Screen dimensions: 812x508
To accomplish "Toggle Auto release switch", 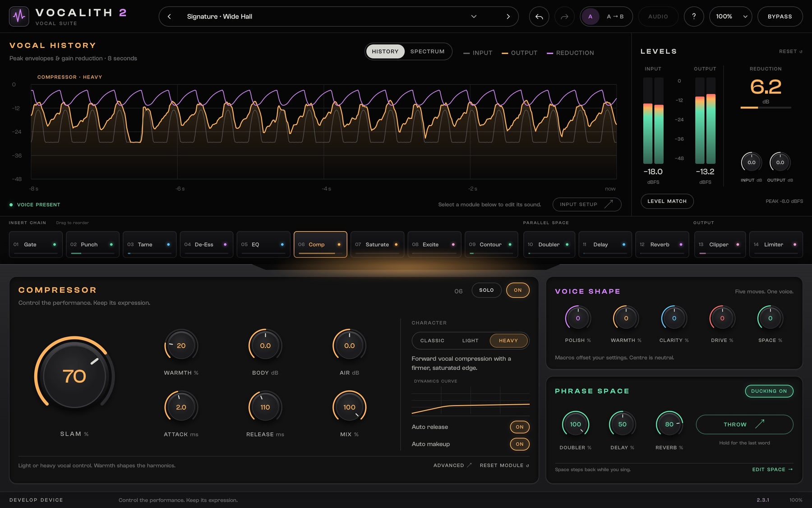I will point(519,427).
